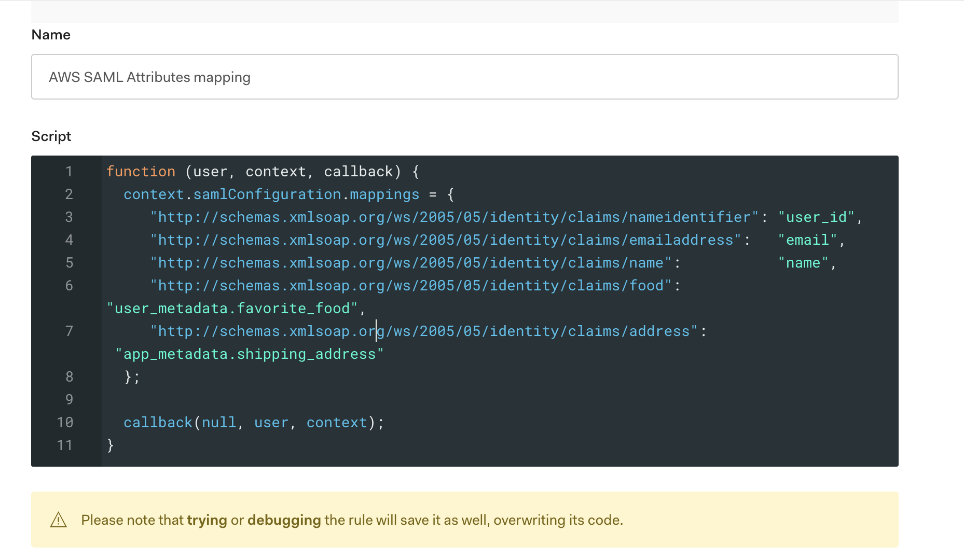The height and width of the screenshot is (560, 964).
Task: Click line number 1 in the gutter
Action: pyautogui.click(x=69, y=171)
